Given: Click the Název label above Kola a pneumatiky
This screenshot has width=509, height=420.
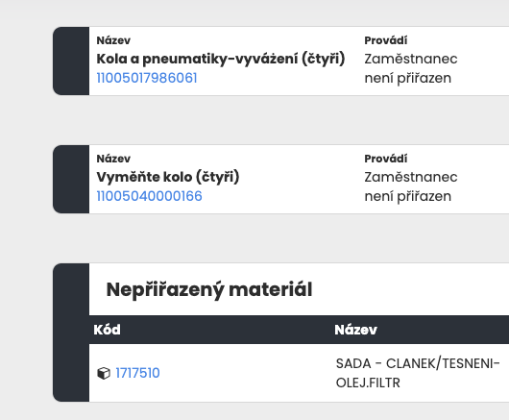Looking at the screenshot, I should [x=113, y=40].
